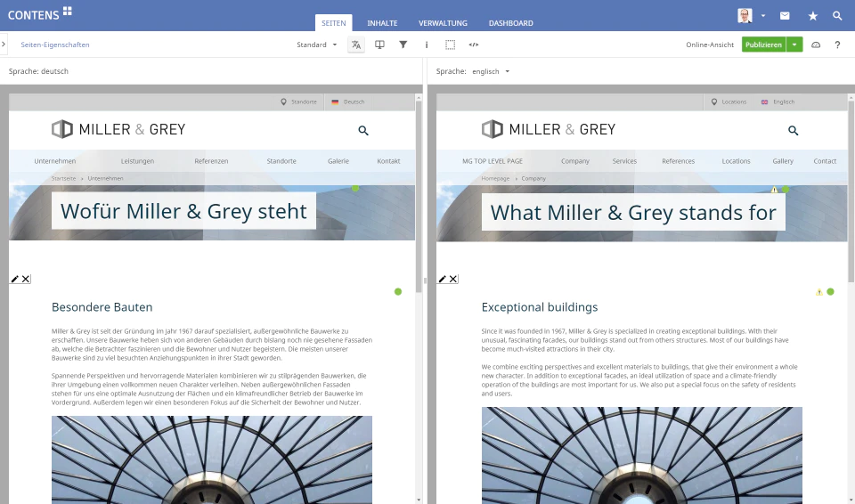Screen dimensions: 855x504
Task: Click the glass dome image in German pane
Action: point(212,459)
